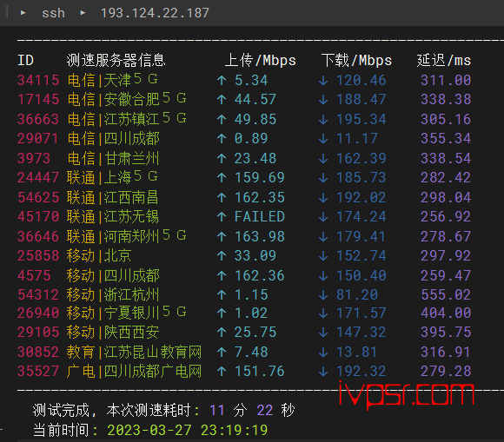Click 联通|上海5G server name
504x442 pixels.
click(112, 177)
